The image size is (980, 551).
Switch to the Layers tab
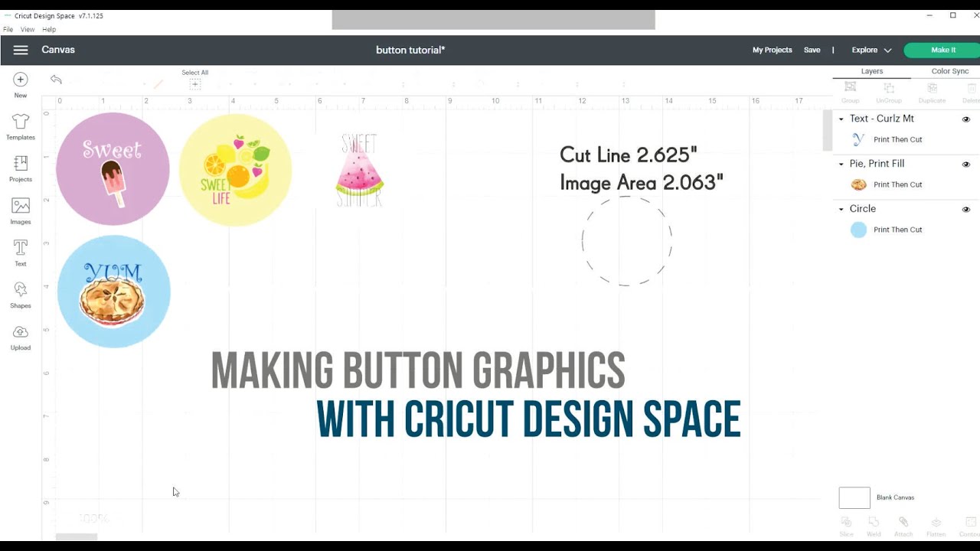872,71
